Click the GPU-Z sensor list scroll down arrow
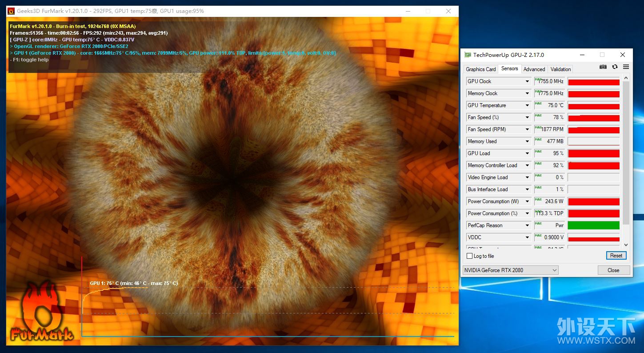 coord(626,245)
